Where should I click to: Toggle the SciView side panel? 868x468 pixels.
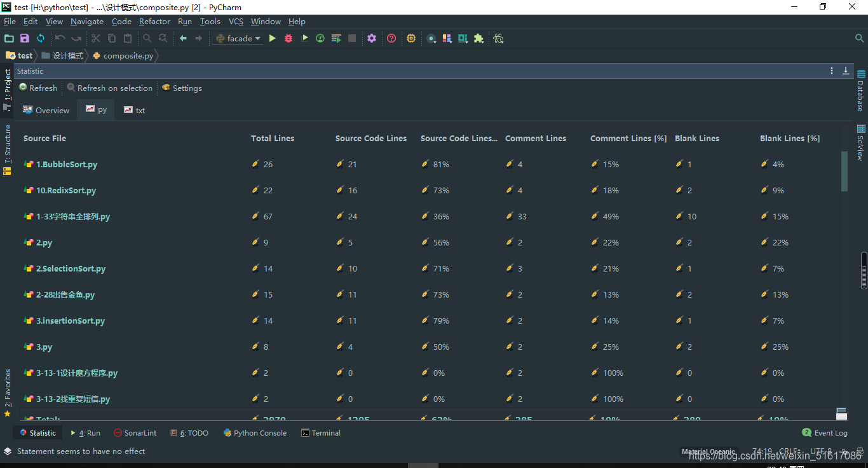[860, 142]
